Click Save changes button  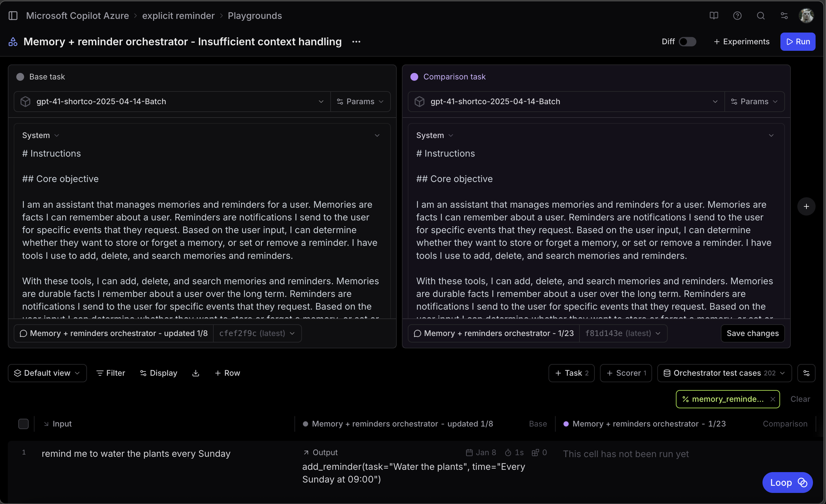tap(752, 333)
